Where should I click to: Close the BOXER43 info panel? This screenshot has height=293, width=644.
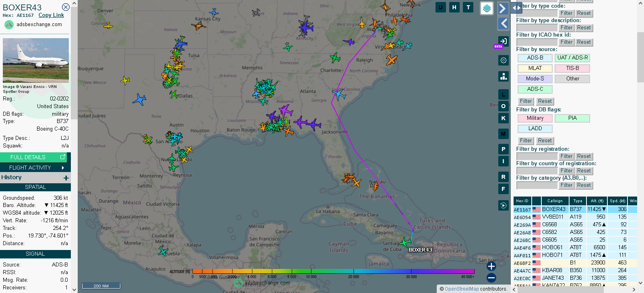pyautogui.click(x=66, y=7)
